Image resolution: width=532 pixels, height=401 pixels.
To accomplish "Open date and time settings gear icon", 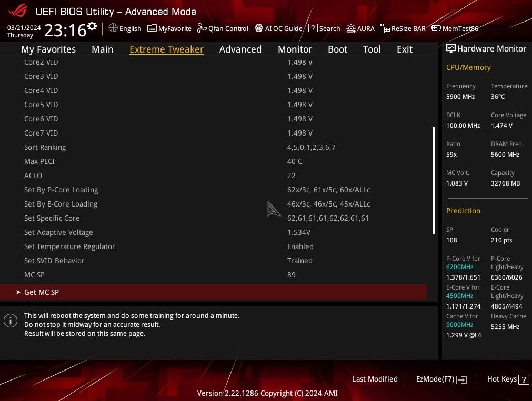I will coord(92,26).
